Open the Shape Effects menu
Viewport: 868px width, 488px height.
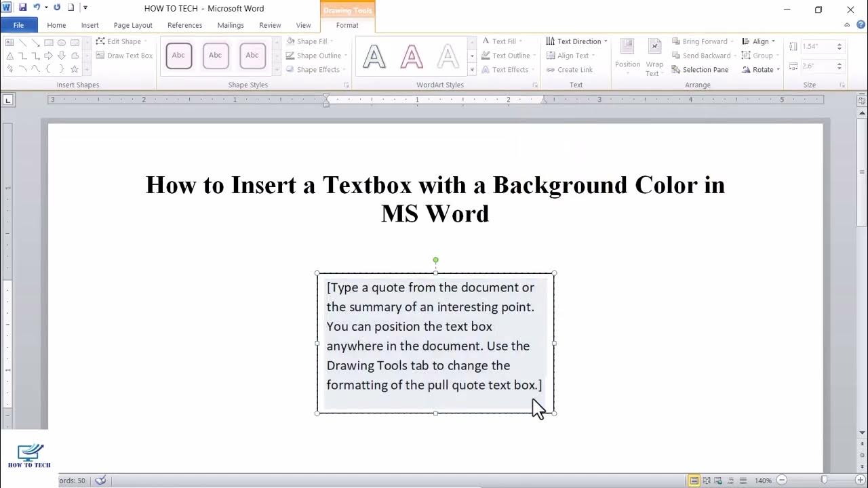coord(316,70)
